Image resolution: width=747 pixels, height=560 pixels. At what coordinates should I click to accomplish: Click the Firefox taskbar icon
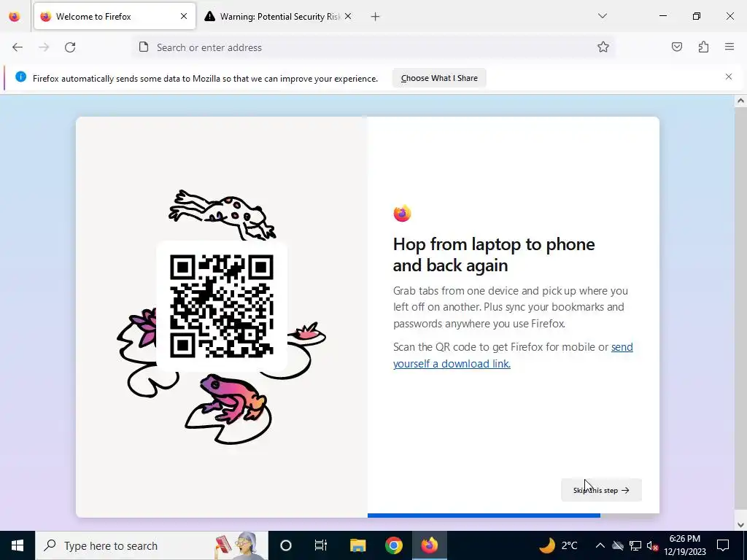pyautogui.click(x=429, y=545)
